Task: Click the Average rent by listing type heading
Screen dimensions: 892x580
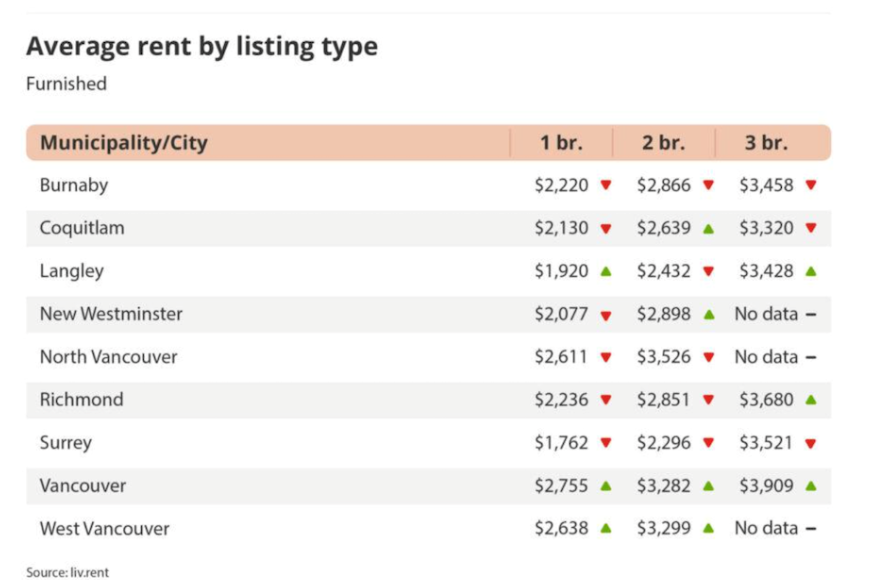Action: (202, 46)
